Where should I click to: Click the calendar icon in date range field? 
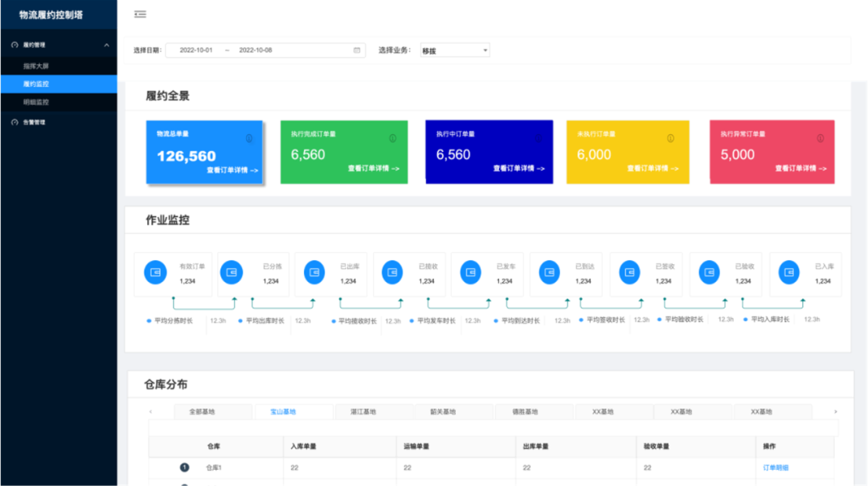357,50
